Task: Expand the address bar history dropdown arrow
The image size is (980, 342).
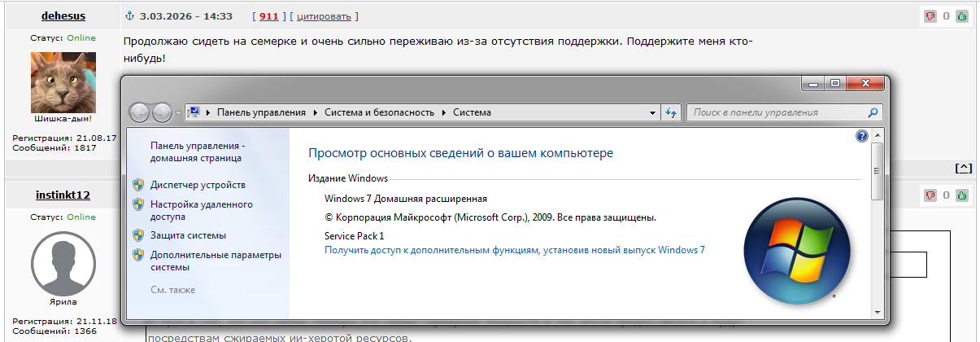Action: (652, 112)
